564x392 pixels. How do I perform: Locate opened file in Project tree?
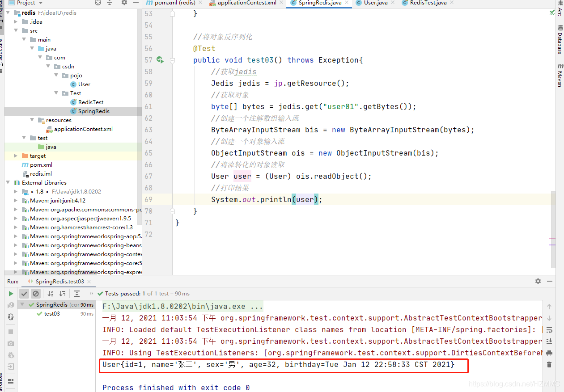[x=98, y=3]
